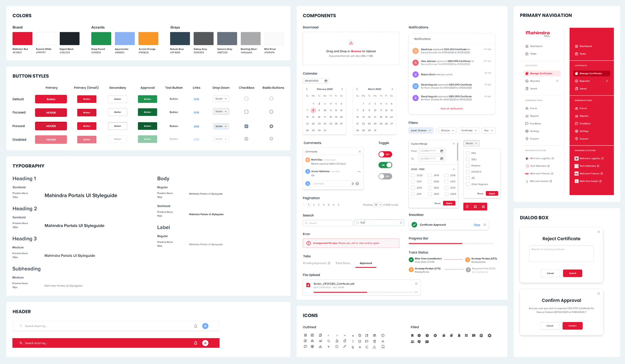Click the upload icon in Download area

[x=351, y=43]
